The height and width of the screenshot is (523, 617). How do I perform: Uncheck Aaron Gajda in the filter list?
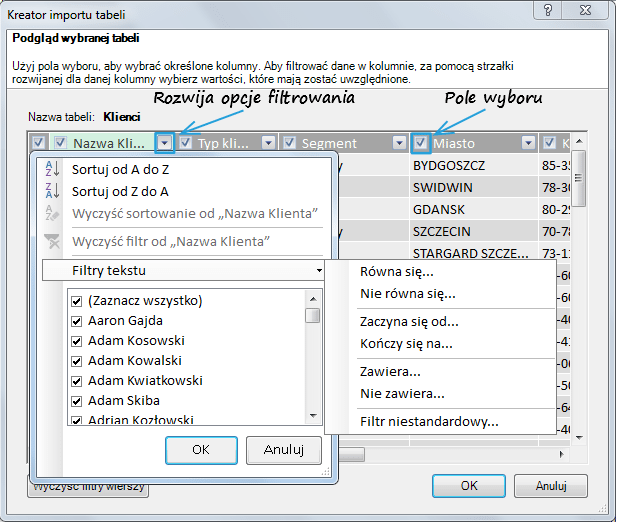[76, 321]
